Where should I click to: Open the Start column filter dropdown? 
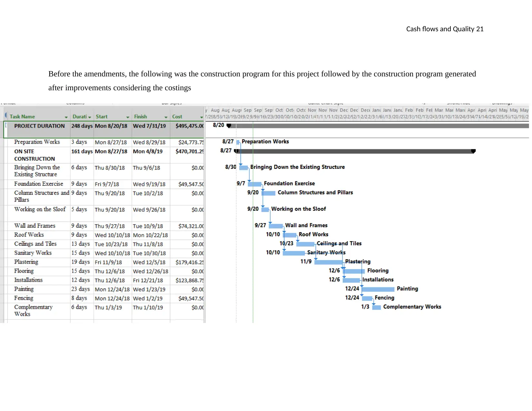pos(128,117)
